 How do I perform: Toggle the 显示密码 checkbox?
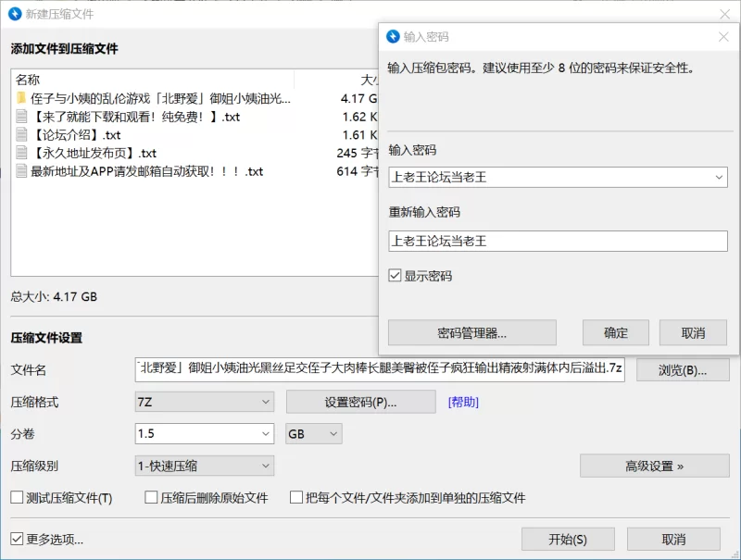[x=395, y=275]
